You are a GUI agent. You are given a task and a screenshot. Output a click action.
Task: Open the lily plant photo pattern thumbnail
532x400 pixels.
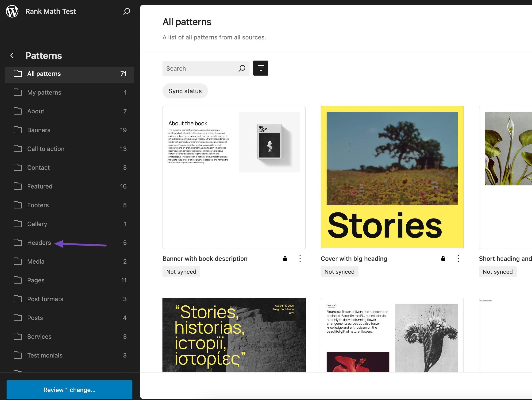click(505, 177)
